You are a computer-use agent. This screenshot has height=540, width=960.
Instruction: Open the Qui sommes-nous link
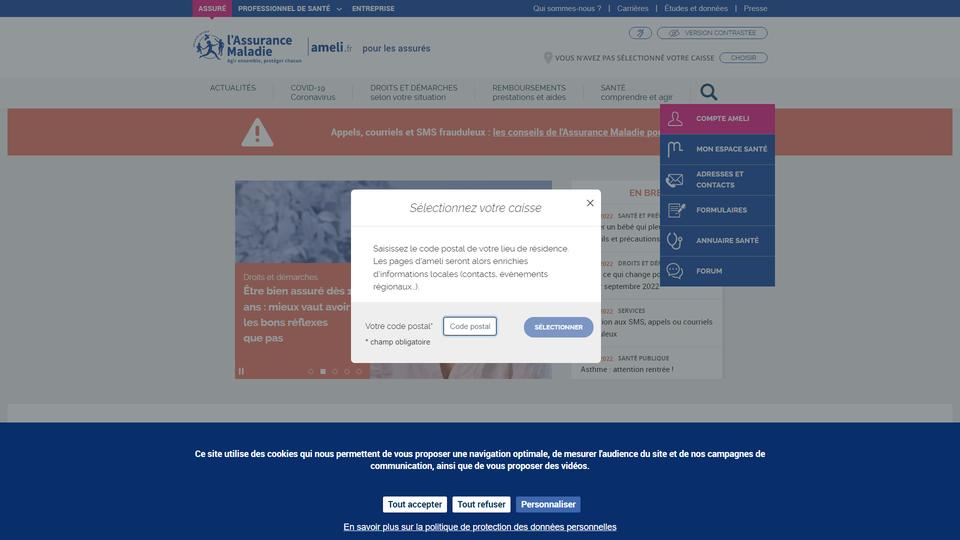567,9
